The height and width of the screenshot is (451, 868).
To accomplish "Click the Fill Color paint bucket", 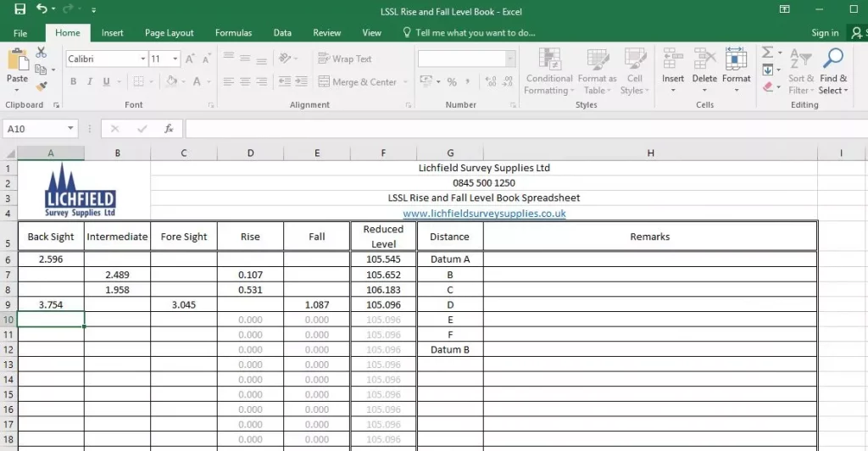I will click(x=171, y=81).
